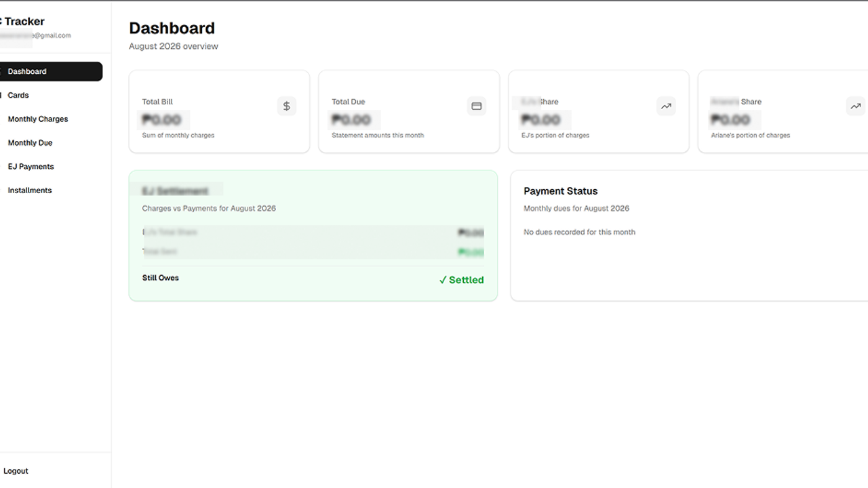The height and width of the screenshot is (488, 868).
Task: Click 'Charges vs Payments for August 2026'
Action: 209,209
